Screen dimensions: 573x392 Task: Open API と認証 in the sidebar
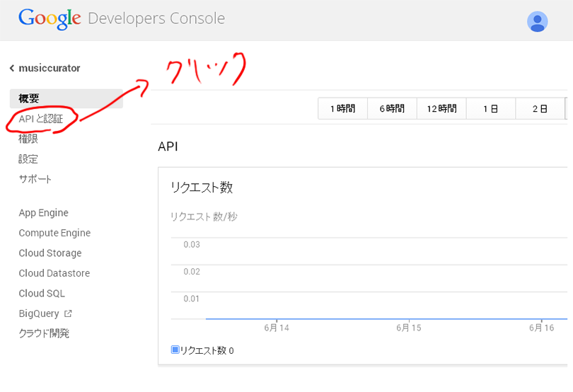coord(41,119)
